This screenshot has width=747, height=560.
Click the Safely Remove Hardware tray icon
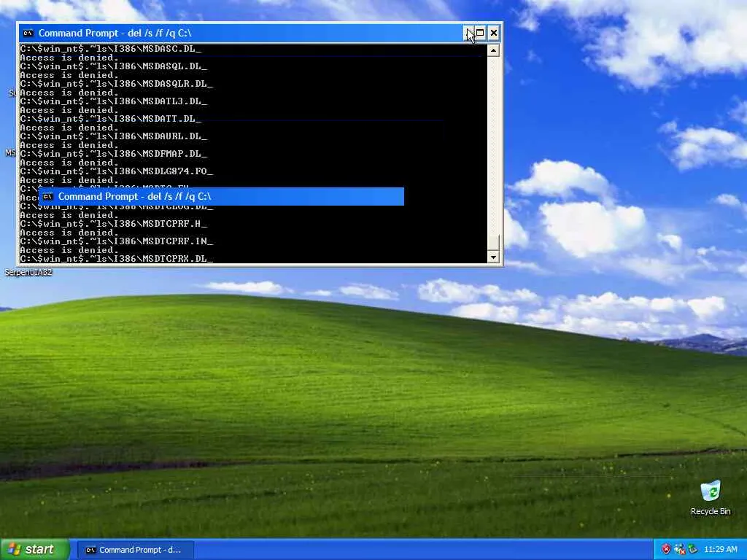tap(692, 550)
